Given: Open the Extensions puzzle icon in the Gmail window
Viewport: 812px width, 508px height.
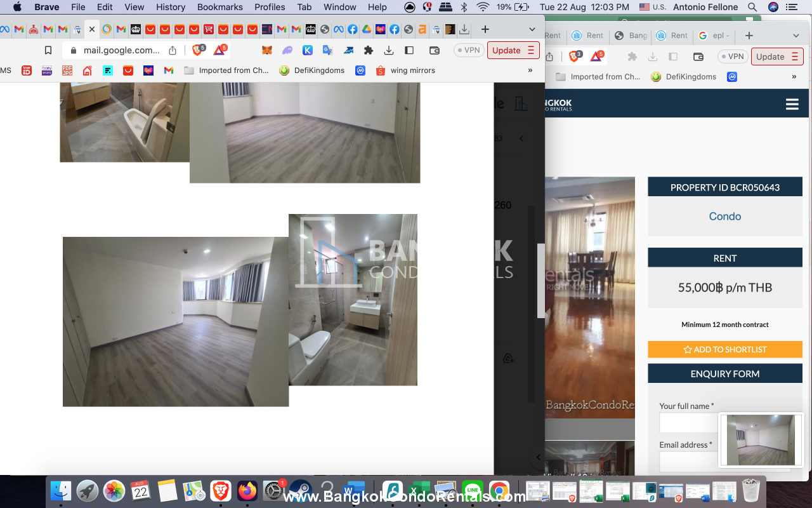Looking at the screenshot, I should pyautogui.click(x=368, y=50).
